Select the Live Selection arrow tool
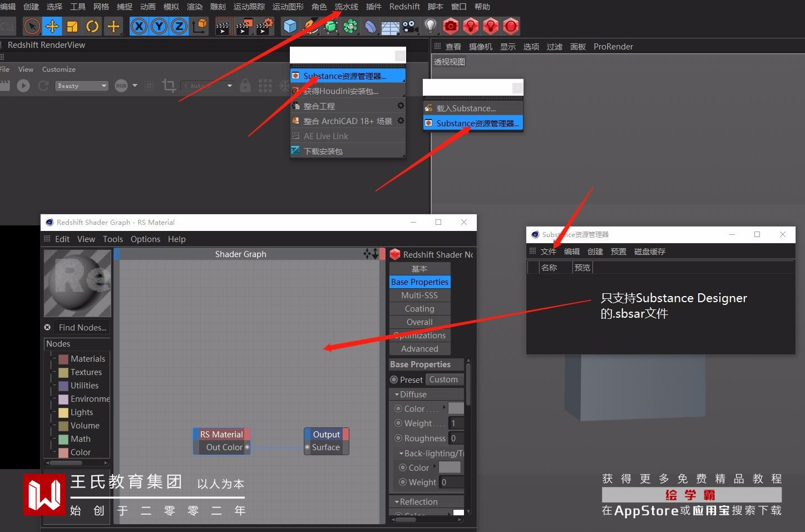The image size is (805, 532). tap(32, 26)
